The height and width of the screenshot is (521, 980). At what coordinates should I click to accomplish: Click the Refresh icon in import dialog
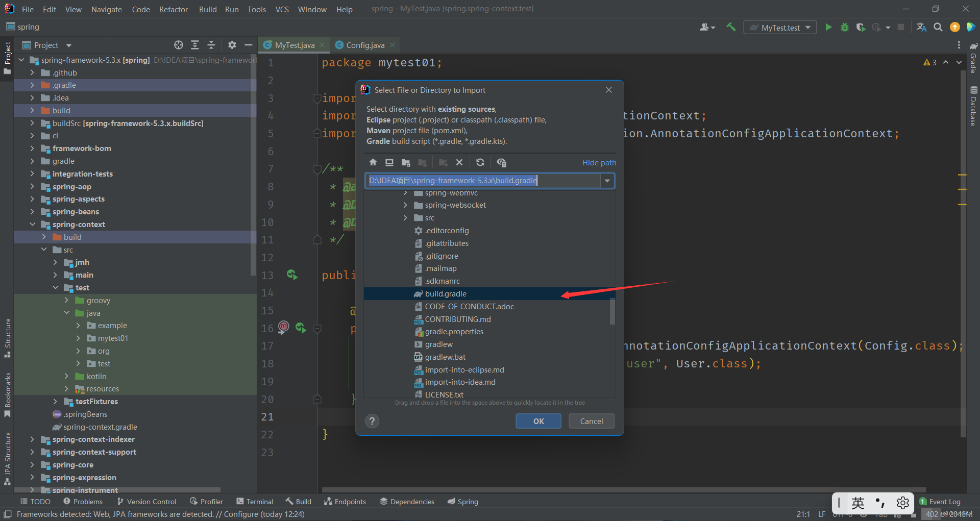(x=480, y=162)
